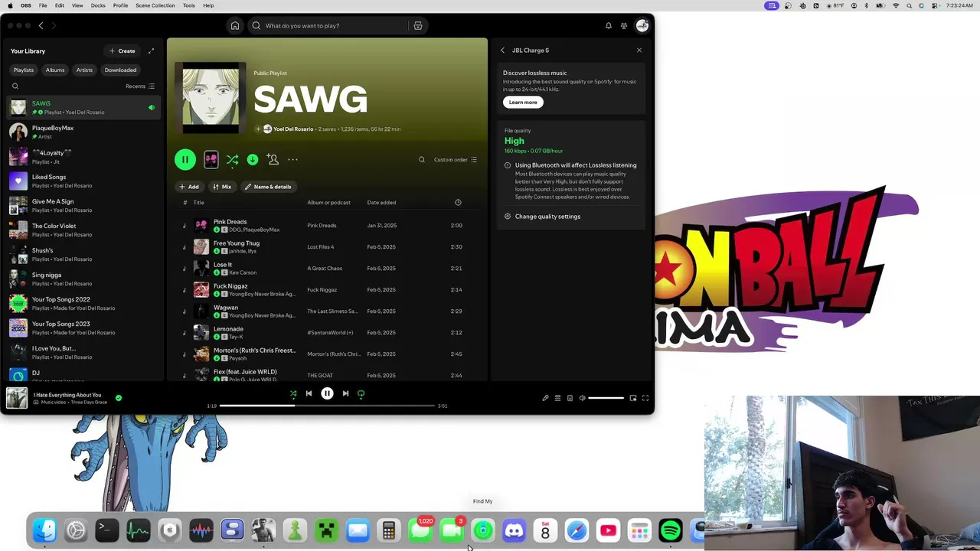Skip to the next track
980x551 pixels.
coord(345,393)
